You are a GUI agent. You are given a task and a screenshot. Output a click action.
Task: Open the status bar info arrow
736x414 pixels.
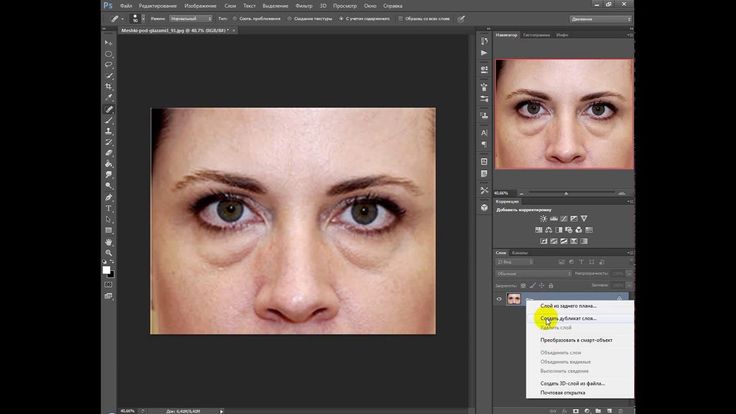point(222,411)
